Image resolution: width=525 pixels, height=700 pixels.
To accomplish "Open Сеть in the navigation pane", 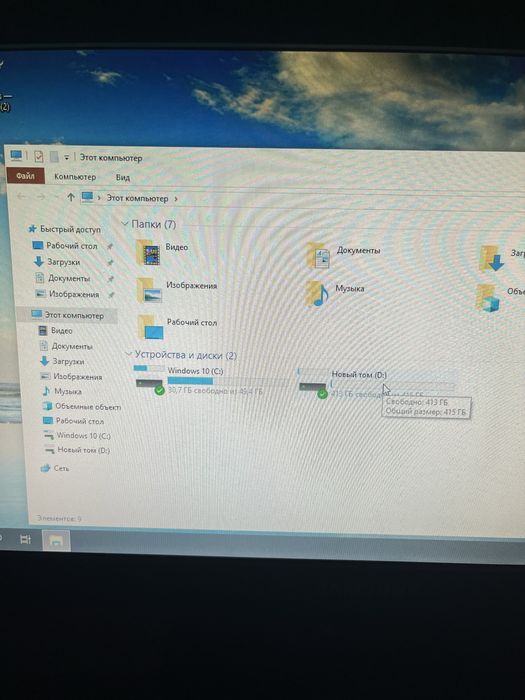I will (61, 468).
